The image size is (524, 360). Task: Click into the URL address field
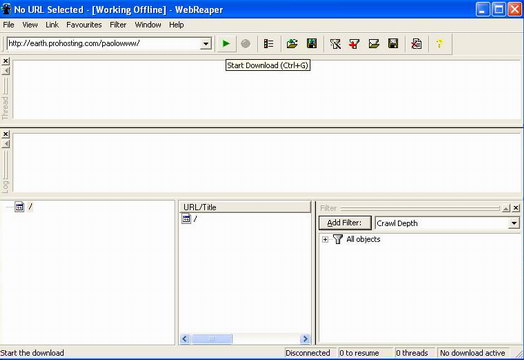click(104, 43)
